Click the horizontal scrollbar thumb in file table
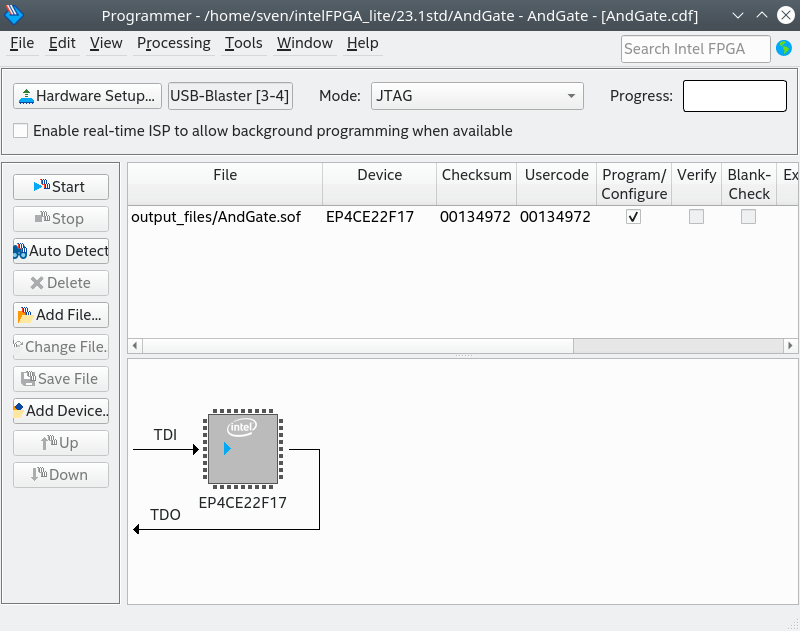Image resolution: width=800 pixels, height=631 pixels. click(358, 345)
